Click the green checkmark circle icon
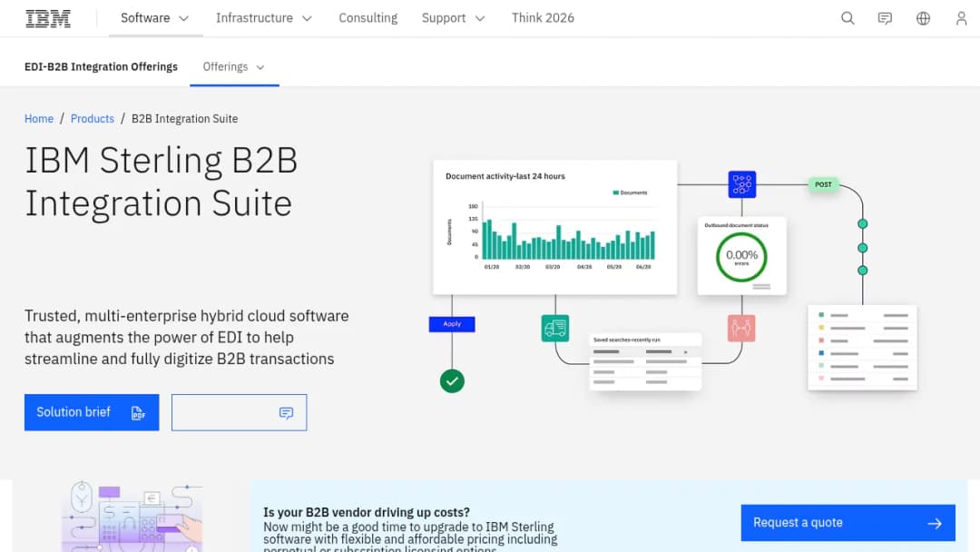This screenshot has width=980, height=552. [x=452, y=380]
